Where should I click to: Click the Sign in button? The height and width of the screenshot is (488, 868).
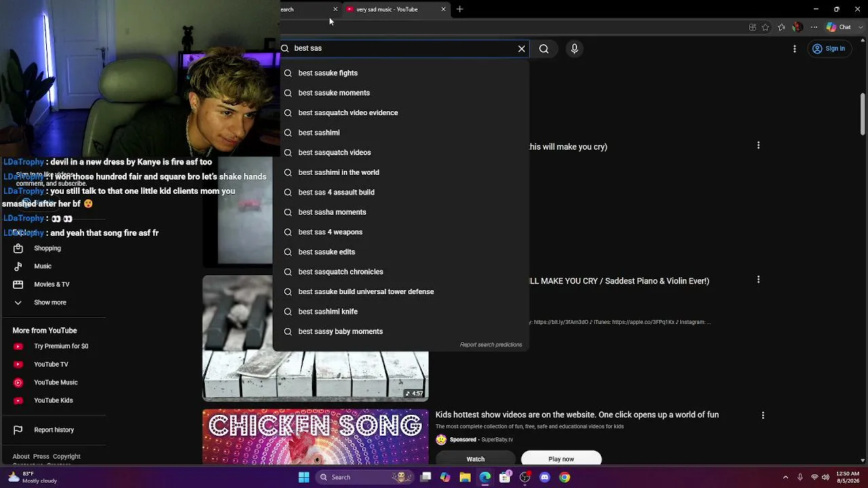coord(829,49)
